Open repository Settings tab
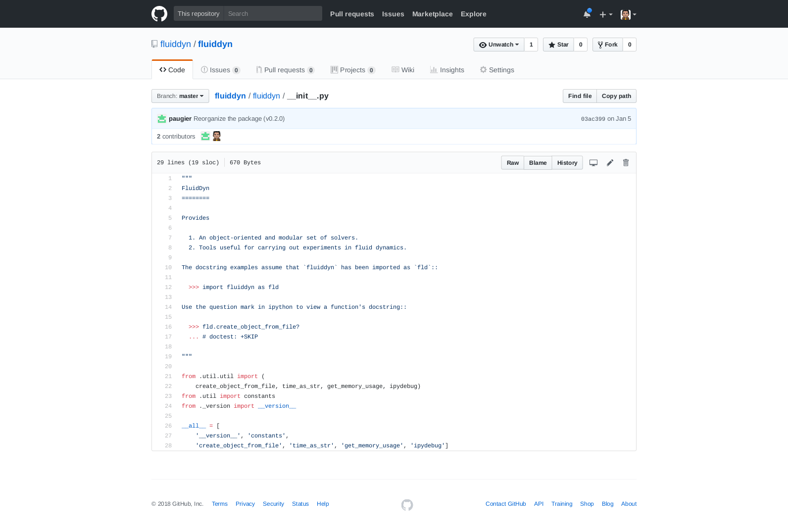Viewport: 788px width, 532px height. [x=497, y=70]
